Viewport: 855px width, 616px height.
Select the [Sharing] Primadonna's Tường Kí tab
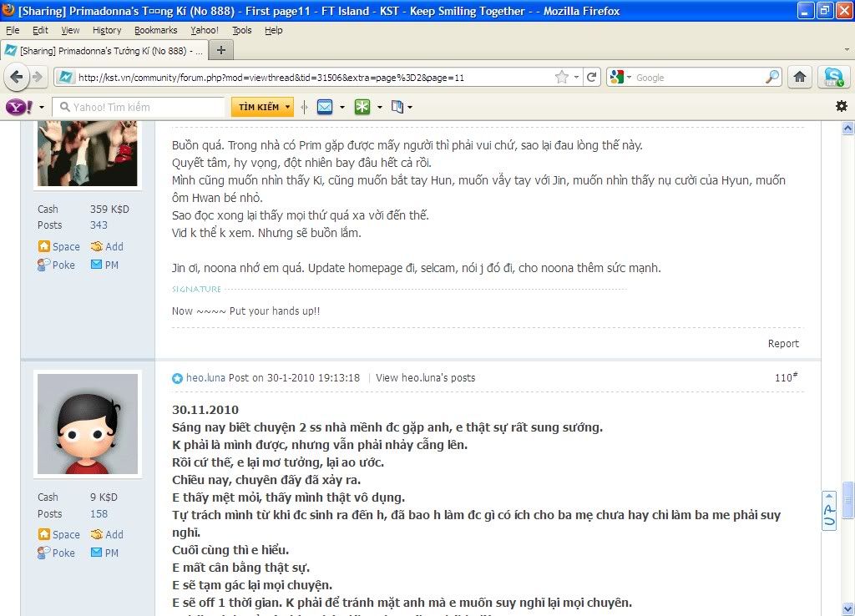click(104, 51)
